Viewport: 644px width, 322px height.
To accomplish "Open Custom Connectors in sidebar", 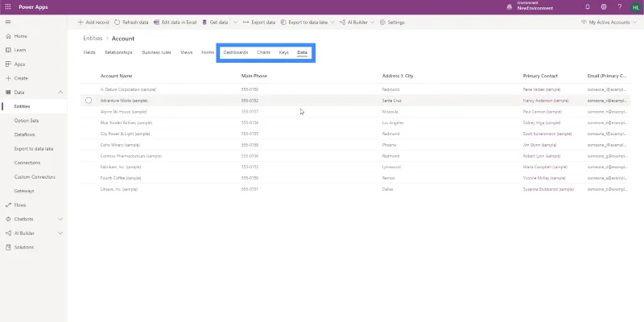I will [35, 177].
